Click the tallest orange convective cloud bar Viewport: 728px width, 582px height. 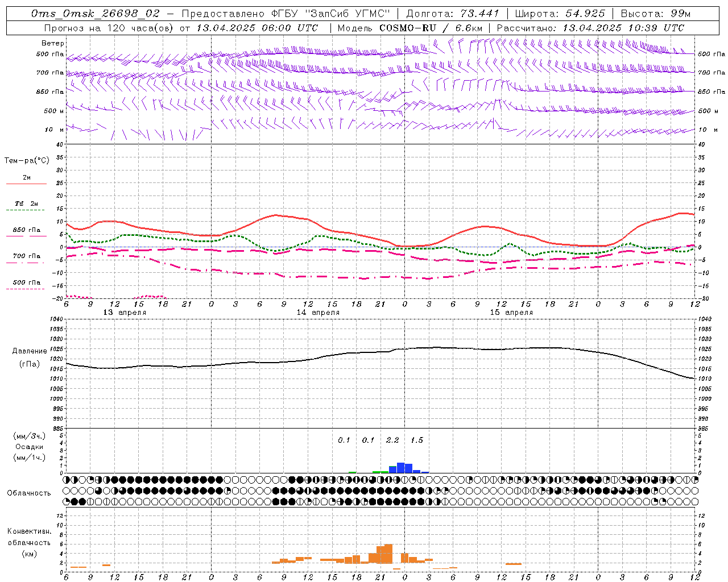pyautogui.click(x=388, y=554)
